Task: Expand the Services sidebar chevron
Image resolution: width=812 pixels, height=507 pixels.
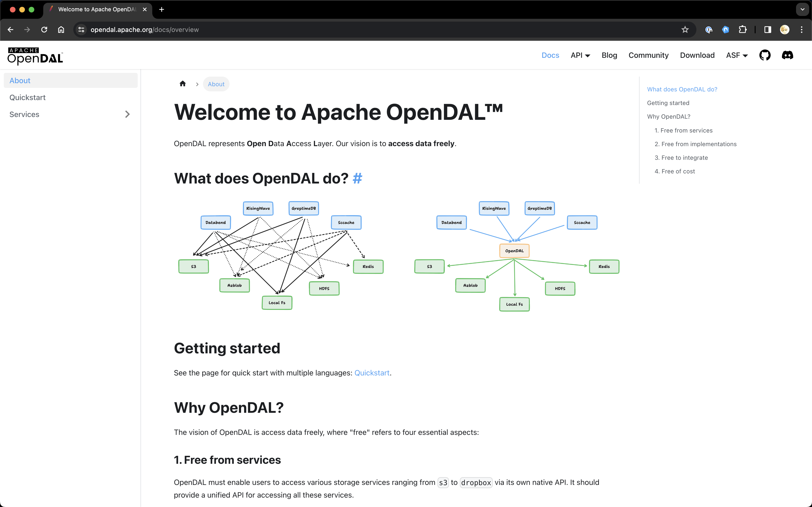Action: click(127, 114)
